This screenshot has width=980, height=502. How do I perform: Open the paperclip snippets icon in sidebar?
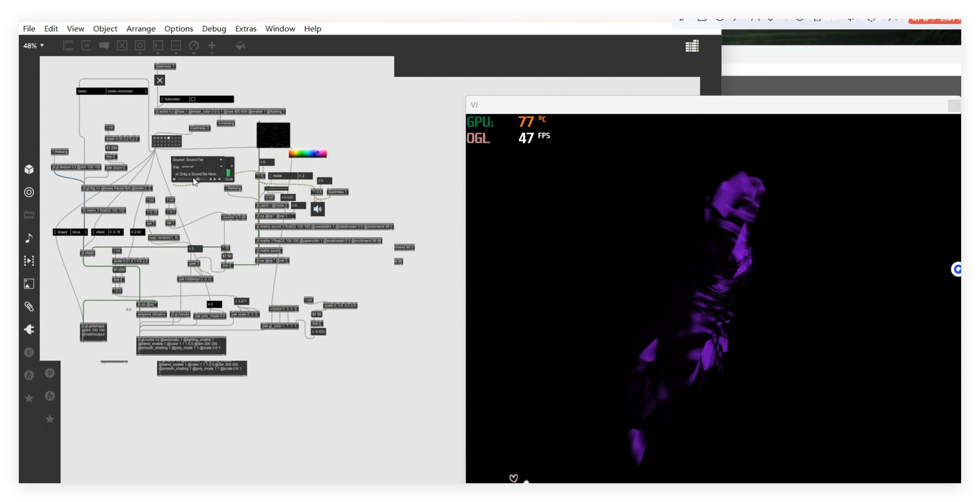click(x=29, y=306)
